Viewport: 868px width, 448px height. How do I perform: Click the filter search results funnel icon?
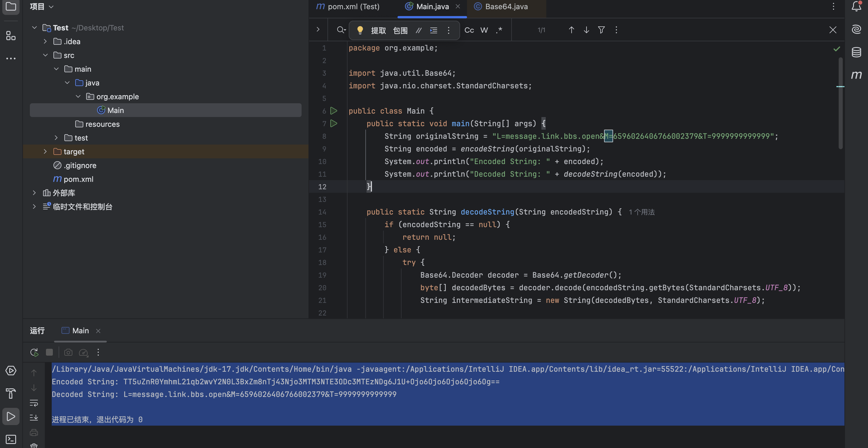click(601, 30)
